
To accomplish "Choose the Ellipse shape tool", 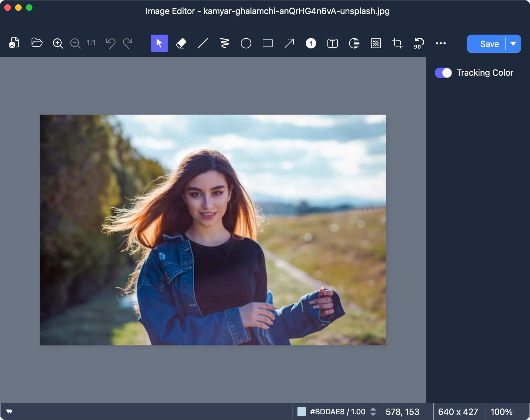I will [246, 43].
